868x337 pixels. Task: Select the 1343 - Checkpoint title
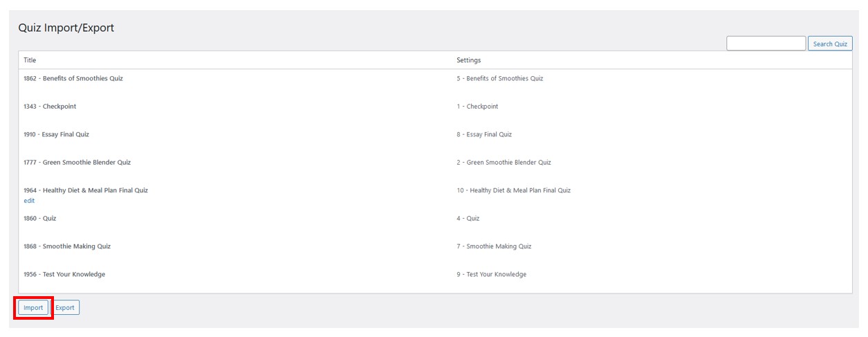coord(50,107)
